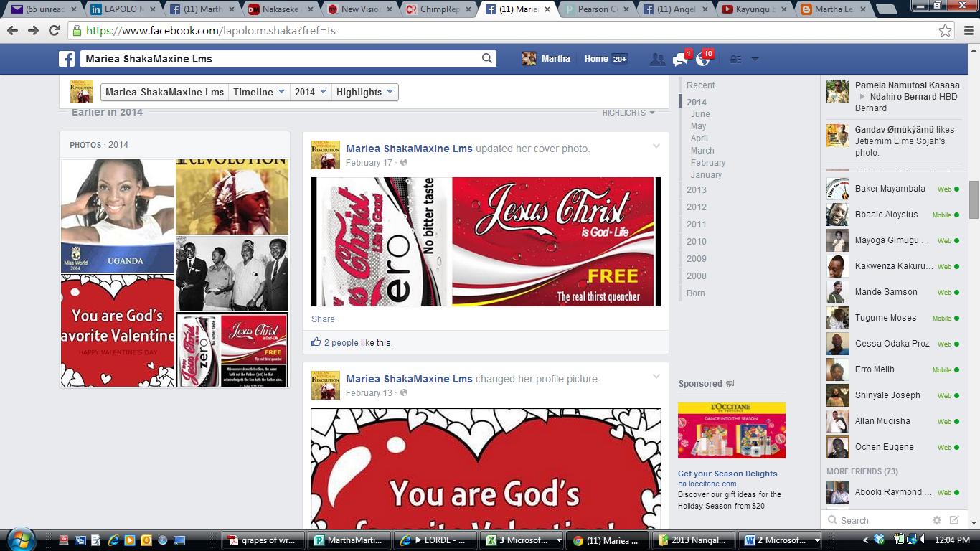Open the grapes PDF taskbar button
The image size is (980, 551).
pos(263,540)
